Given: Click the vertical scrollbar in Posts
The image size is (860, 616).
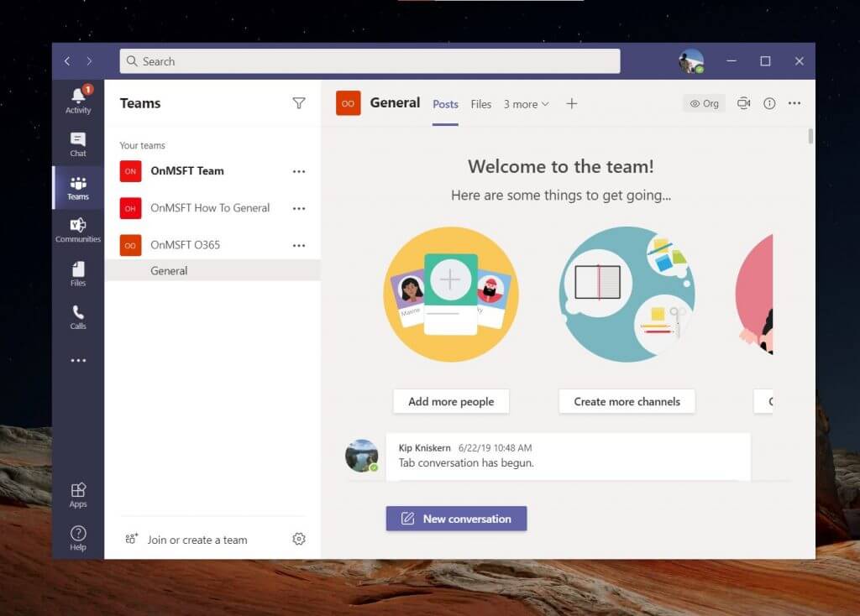Looking at the screenshot, I should tap(810, 136).
